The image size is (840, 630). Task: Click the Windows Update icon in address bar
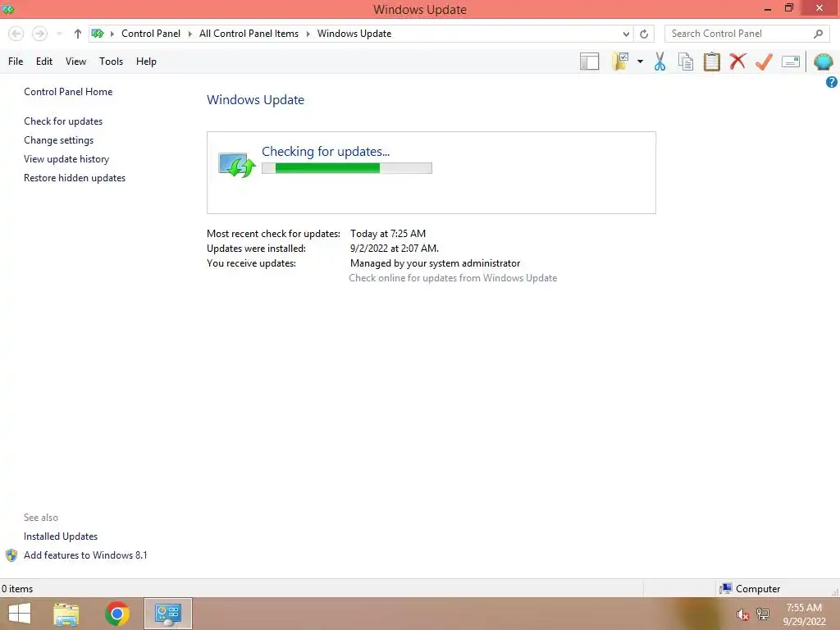click(x=98, y=34)
